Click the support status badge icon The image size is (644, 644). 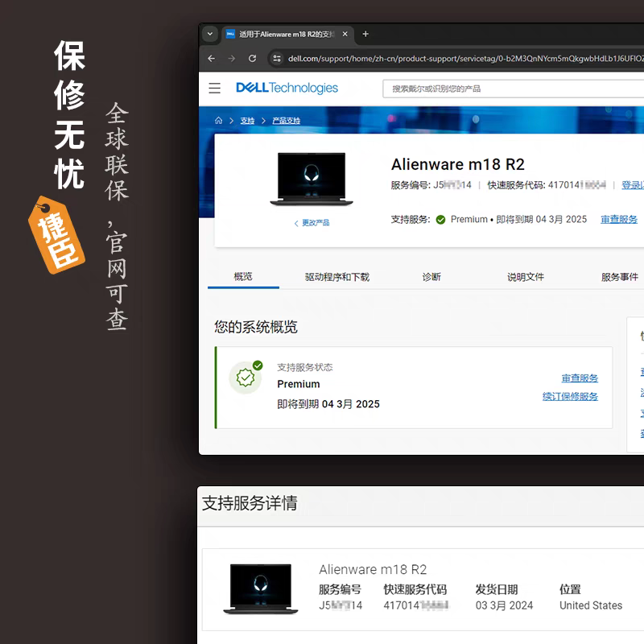coord(246,377)
